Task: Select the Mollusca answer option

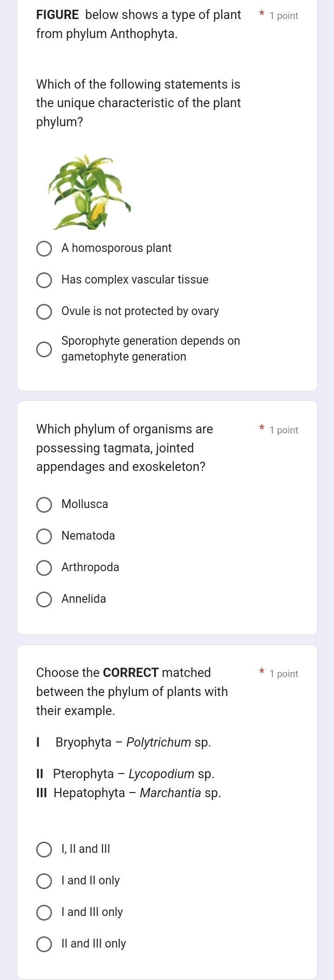Action: coord(44,505)
